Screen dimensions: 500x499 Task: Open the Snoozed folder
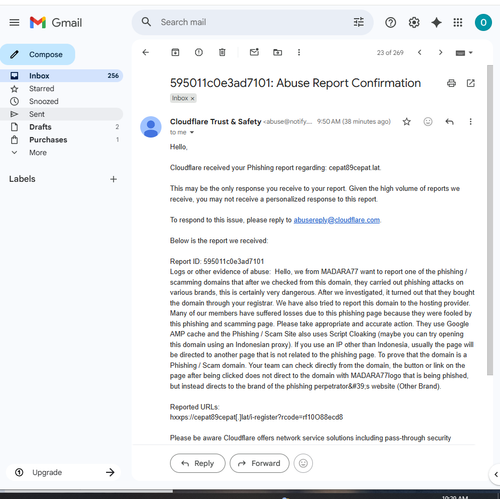[x=61, y=101]
